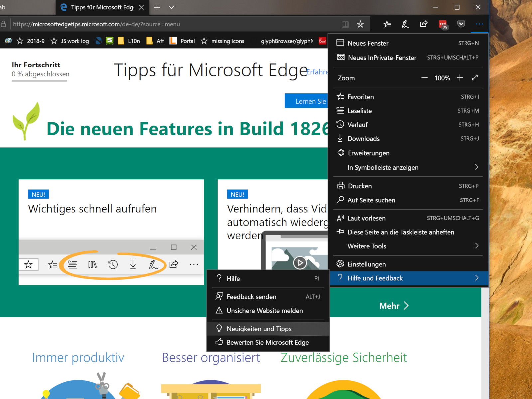This screenshot has height=399, width=532.
Task: Pin page via Diese Seite an die Taskleiste anheften
Action: [408, 232]
